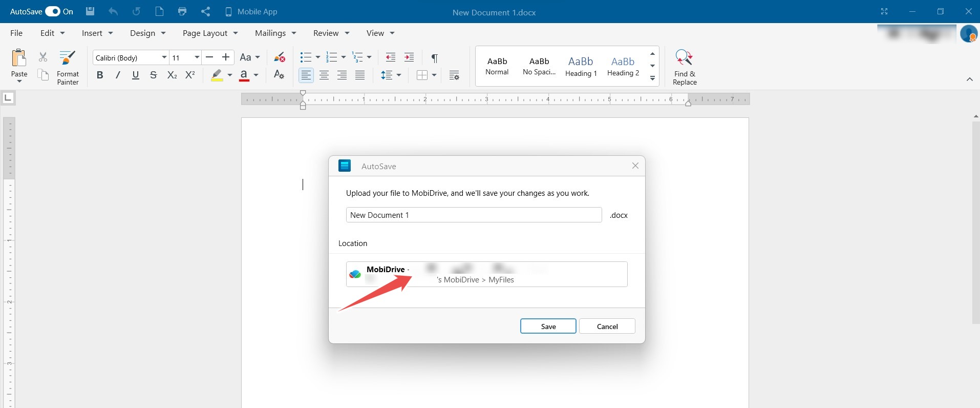The height and width of the screenshot is (408, 980).
Task: Click the Print icon
Action: [182, 11]
